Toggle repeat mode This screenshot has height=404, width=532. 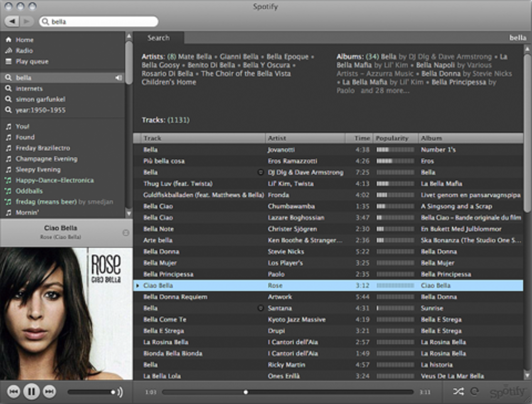point(475,391)
